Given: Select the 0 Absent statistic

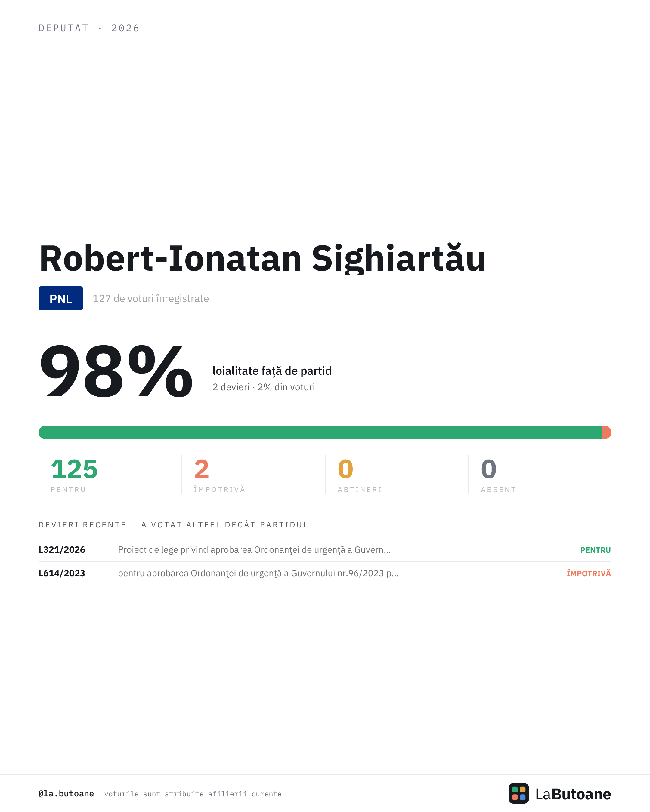Looking at the screenshot, I should tap(498, 475).
